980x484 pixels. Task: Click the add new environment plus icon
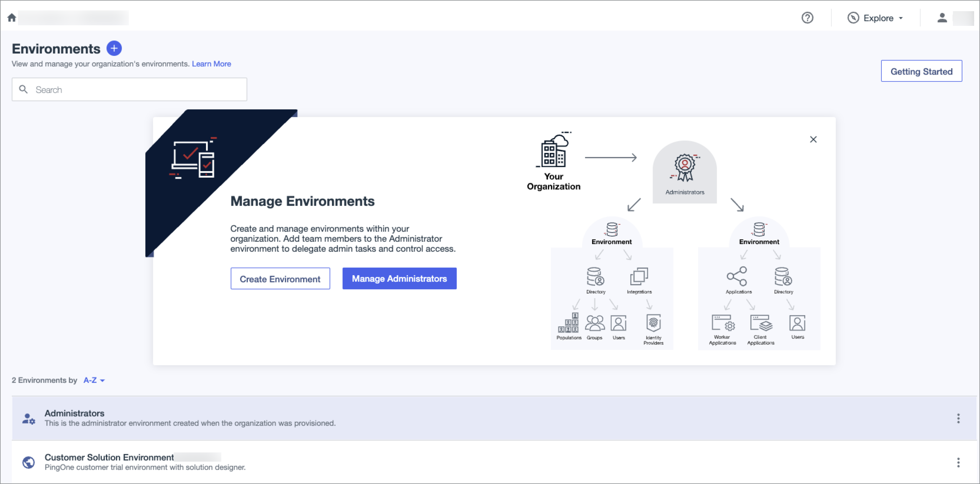pyautogui.click(x=114, y=49)
